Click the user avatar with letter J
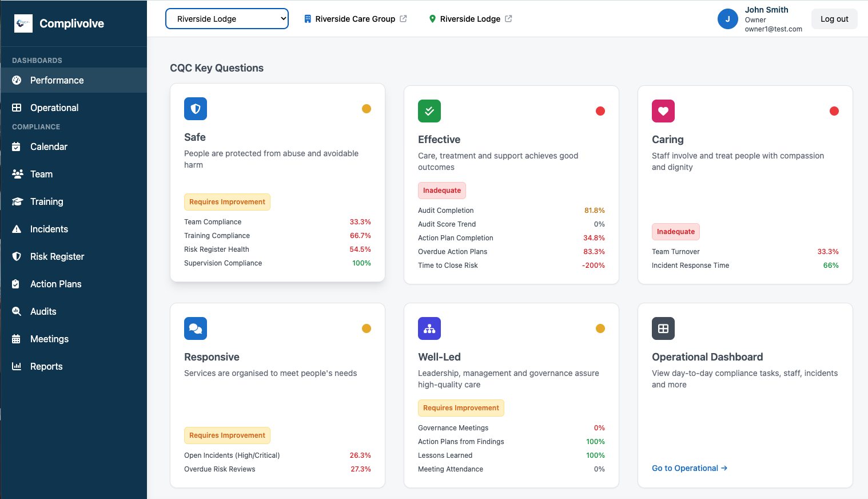Screen dimensions: 868x499 pyautogui.click(x=727, y=19)
